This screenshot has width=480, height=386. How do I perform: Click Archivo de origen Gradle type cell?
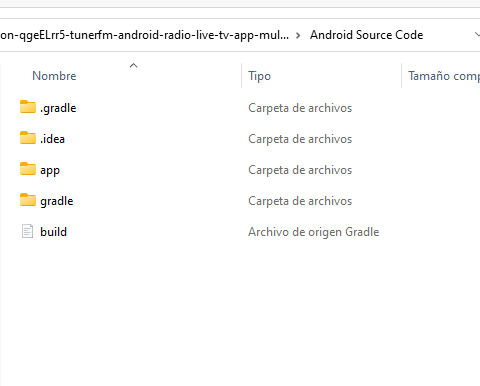[x=314, y=232]
